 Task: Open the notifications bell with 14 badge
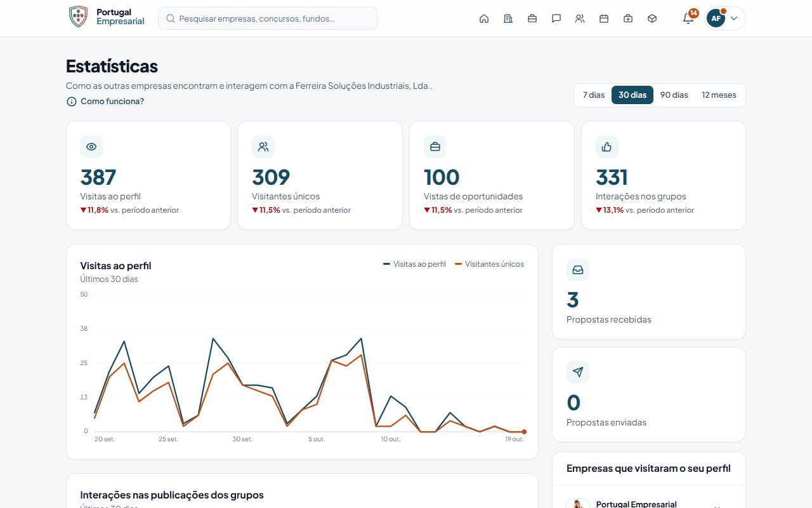pyautogui.click(x=688, y=18)
